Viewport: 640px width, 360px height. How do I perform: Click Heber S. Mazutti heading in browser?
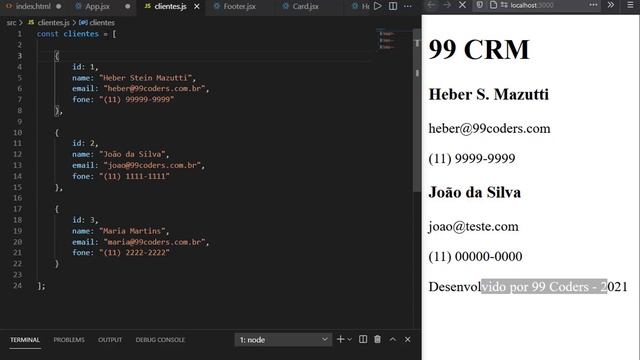[489, 94]
